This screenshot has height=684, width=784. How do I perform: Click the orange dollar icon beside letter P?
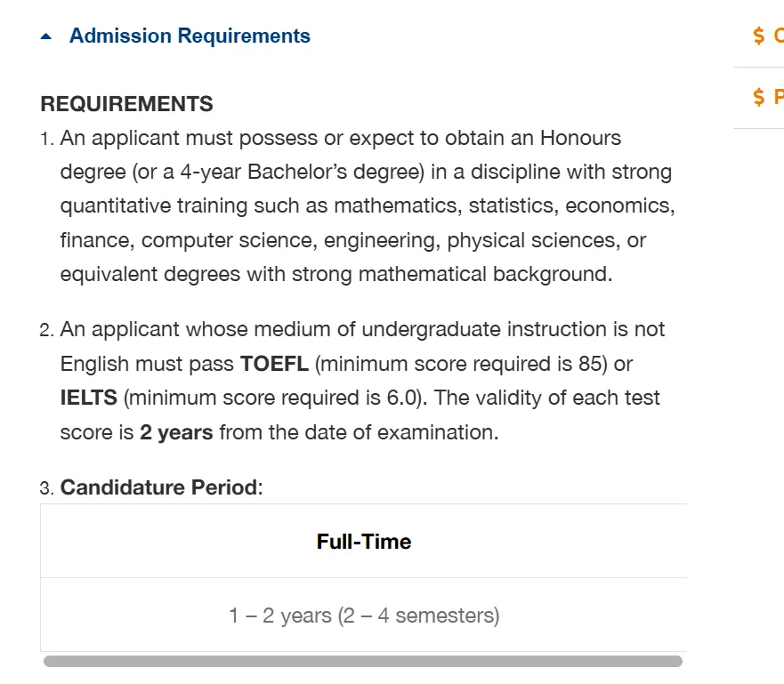(759, 97)
